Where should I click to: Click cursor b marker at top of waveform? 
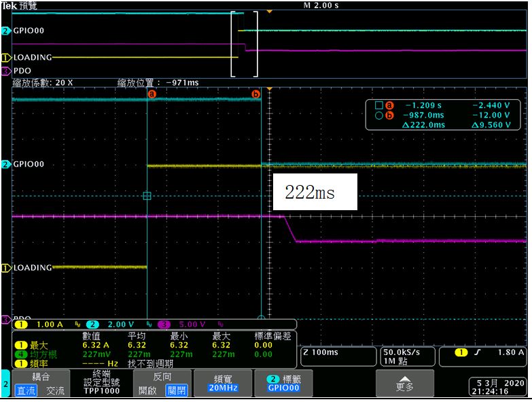click(x=256, y=94)
